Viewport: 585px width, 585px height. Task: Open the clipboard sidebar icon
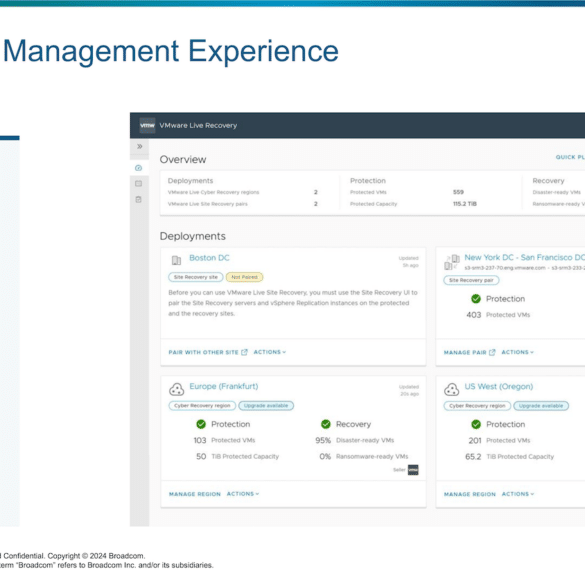[x=138, y=199]
